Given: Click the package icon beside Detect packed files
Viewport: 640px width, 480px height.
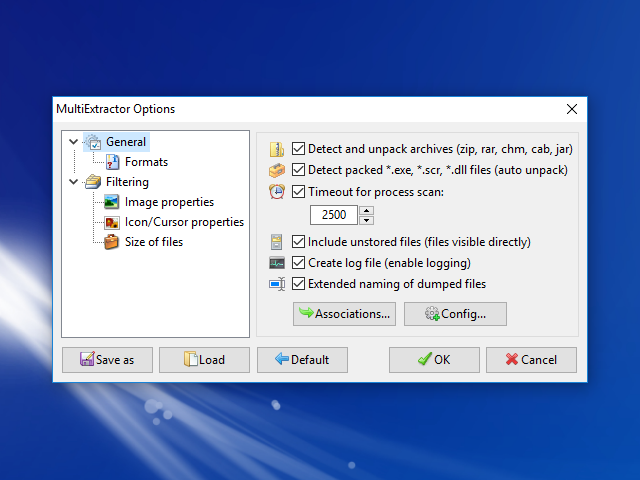Looking at the screenshot, I should 277,170.
